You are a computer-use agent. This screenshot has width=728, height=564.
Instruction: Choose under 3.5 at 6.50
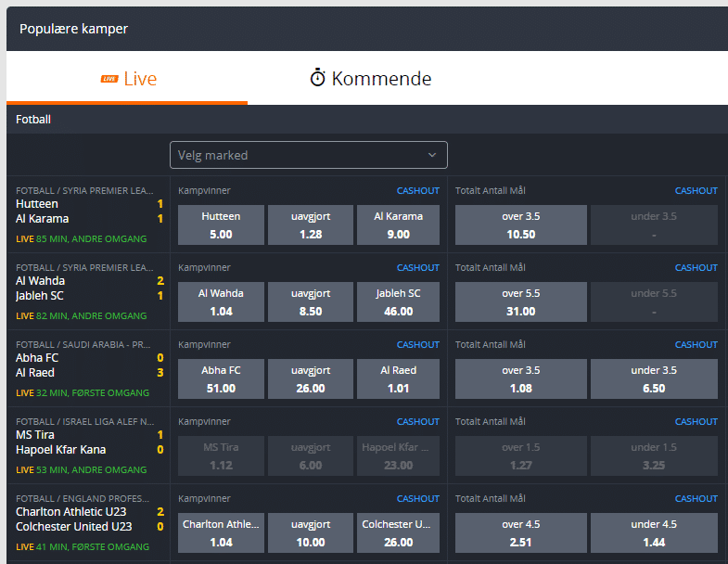click(x=654, y=379)
